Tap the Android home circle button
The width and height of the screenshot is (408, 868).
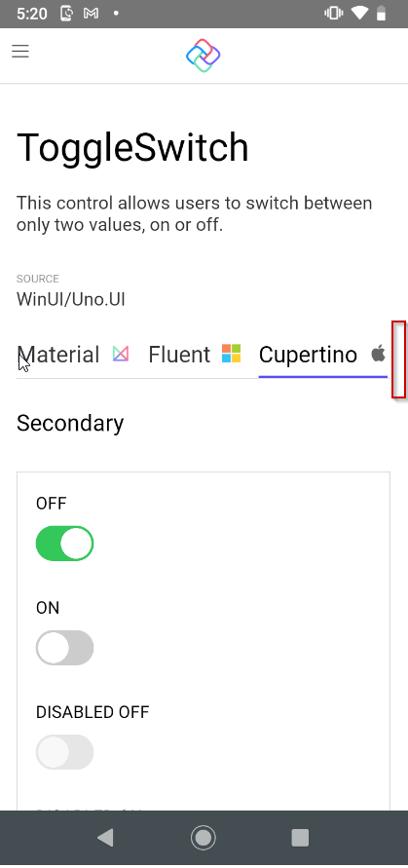(x=204, y=838)
